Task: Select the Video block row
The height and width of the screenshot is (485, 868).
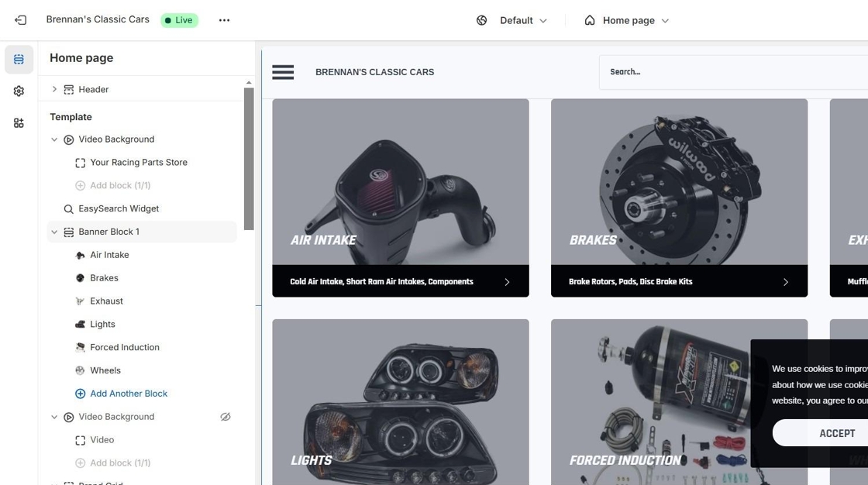Action: click(x=143, y=440)
